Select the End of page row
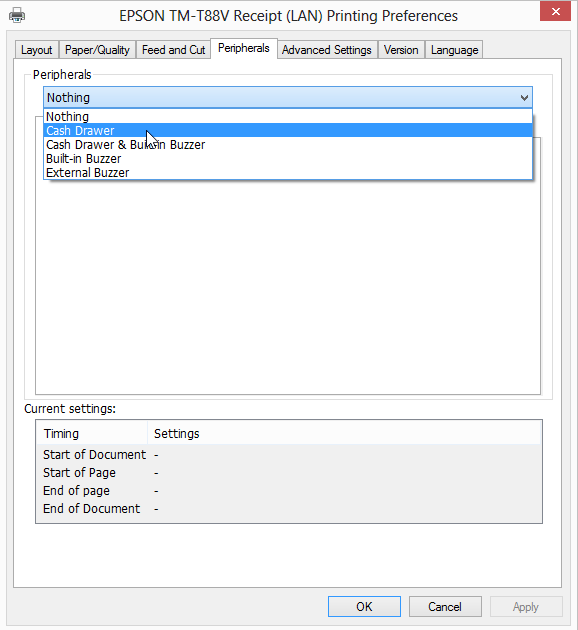This screenshot has width=578, height=630. click(289, 491)
